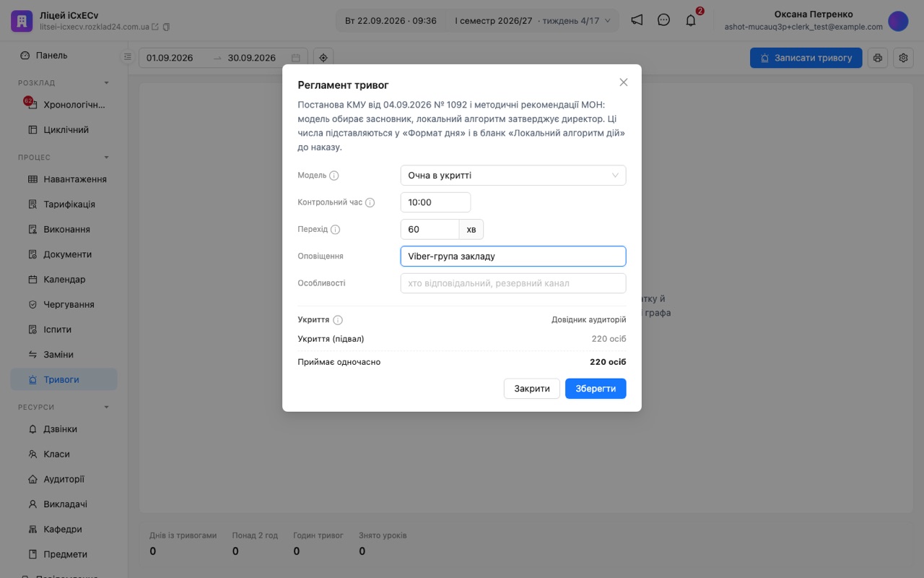This screenshot has width=924, height=578.
Task: Open the notifications bell
Action: [691, 20]
